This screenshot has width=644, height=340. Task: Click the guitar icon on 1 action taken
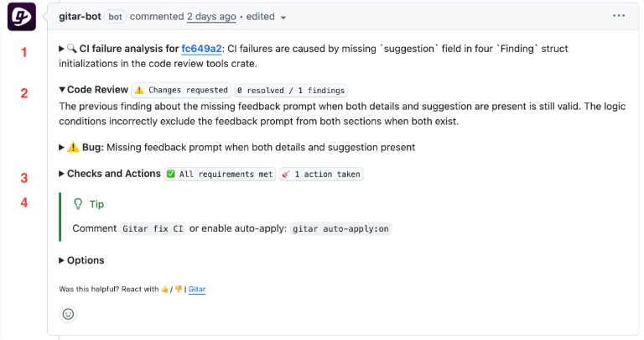click(x=286, y=174)
